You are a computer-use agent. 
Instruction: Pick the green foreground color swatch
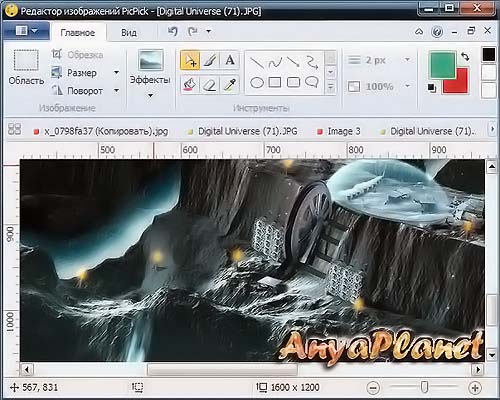pyautogui.click(x=443, y=65)
